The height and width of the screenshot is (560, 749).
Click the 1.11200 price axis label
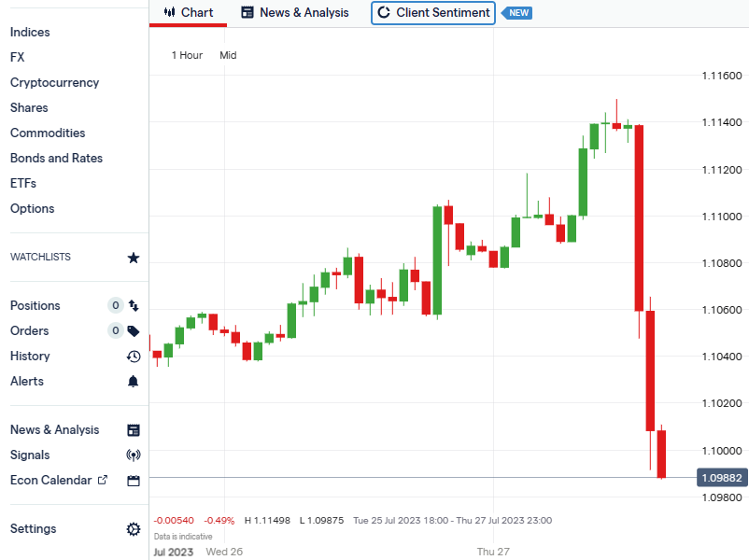(722, 170)
